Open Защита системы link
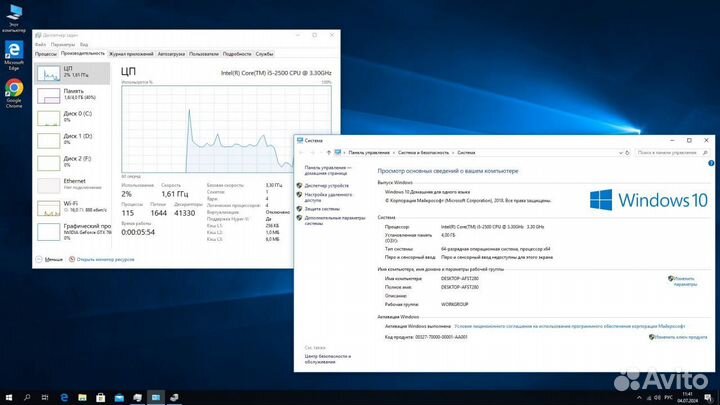Image resolution: width=720 pixels, height=405 pixels. pyautogui.click(x=322, y=208)
